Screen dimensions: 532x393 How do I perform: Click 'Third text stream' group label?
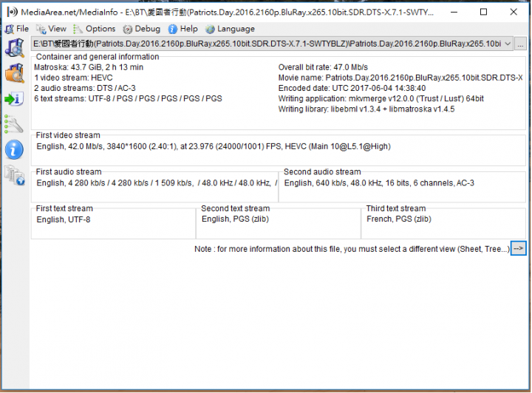coord(396,208)
